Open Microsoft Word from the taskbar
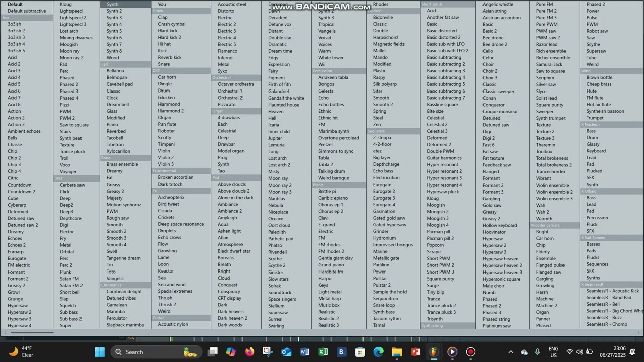The image size is (644, 362). [304, 352]
